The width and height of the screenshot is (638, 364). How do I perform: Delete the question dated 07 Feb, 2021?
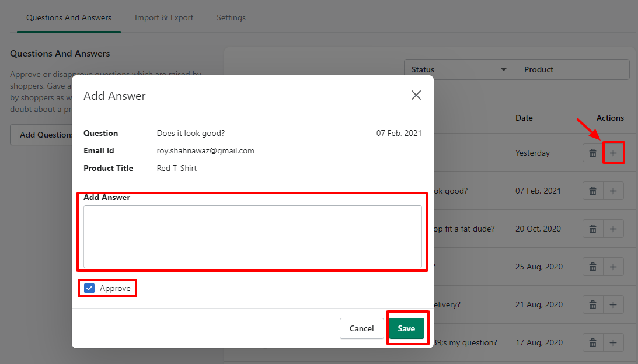(x=593, y=191)
